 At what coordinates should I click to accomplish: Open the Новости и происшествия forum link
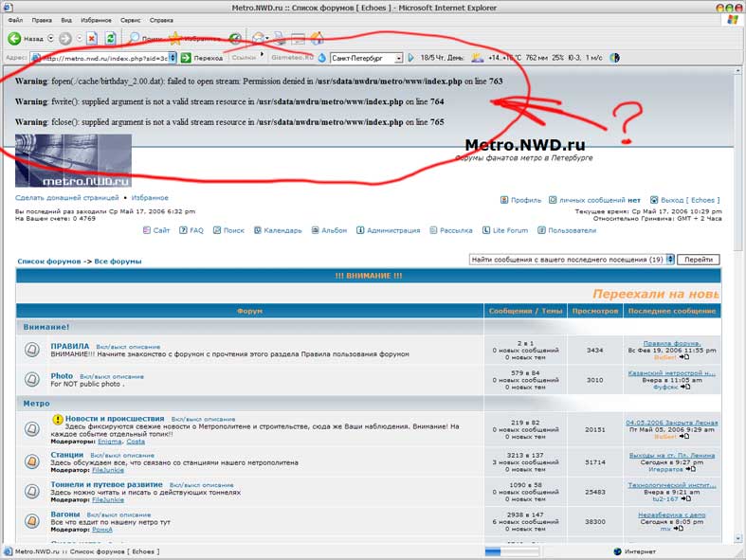click(114, 418)
